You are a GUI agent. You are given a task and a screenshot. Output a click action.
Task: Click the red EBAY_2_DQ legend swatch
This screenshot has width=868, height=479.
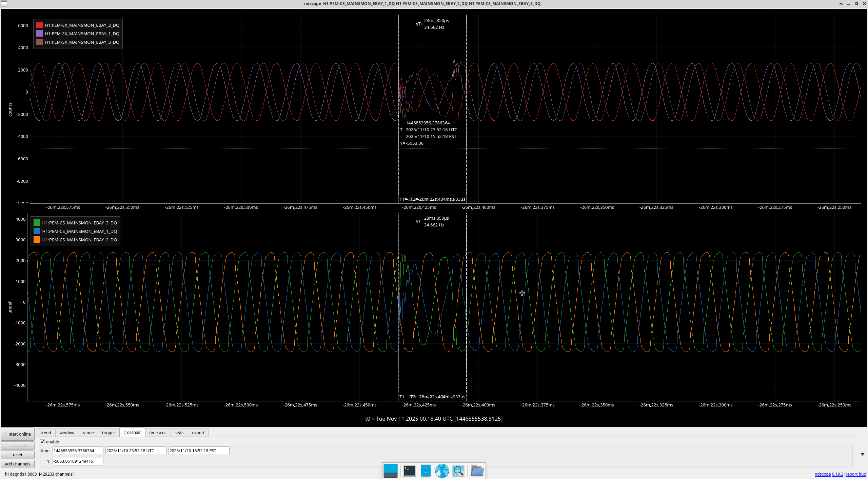point(39,25)
